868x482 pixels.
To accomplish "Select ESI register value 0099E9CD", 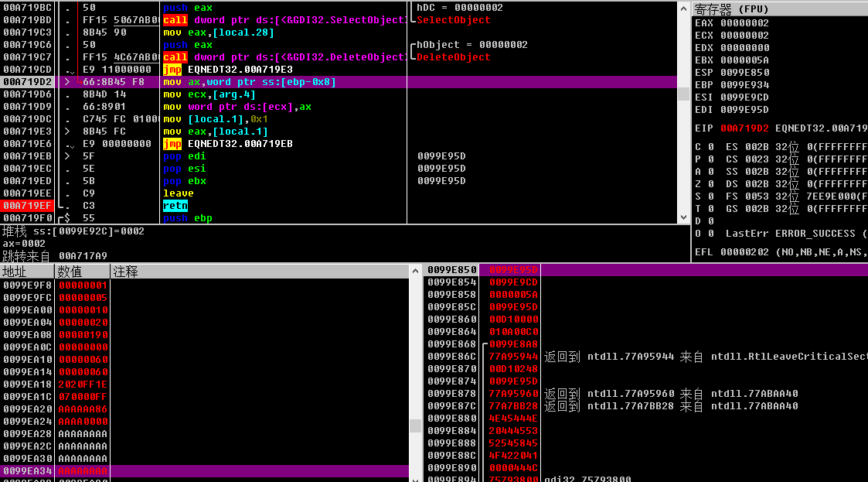I will pos(744,97).
